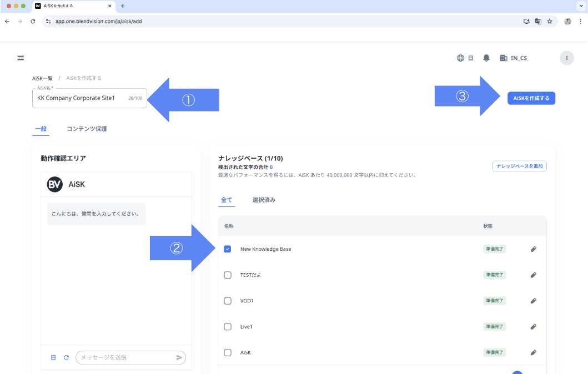Image resolution: width=588 pixels, height=374 pixels.
Task: Bookmark this page with star icon
Action: (550, 21)
